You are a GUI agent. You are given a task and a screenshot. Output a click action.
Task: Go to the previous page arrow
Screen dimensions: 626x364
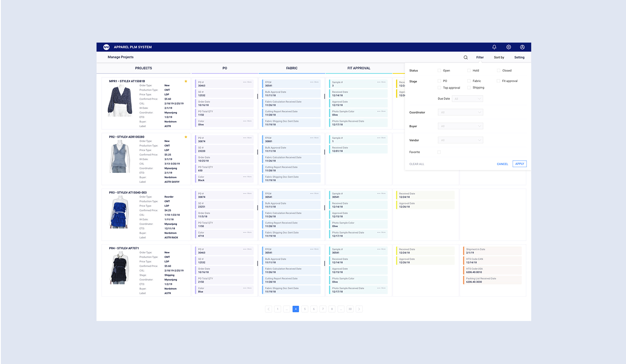(x=269, y=309)
